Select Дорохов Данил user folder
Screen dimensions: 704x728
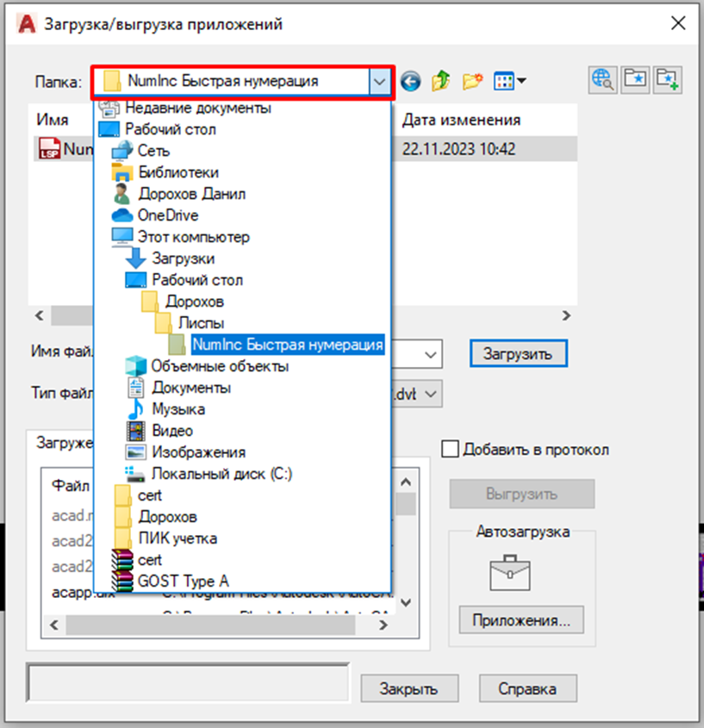(x=191, y=194)
